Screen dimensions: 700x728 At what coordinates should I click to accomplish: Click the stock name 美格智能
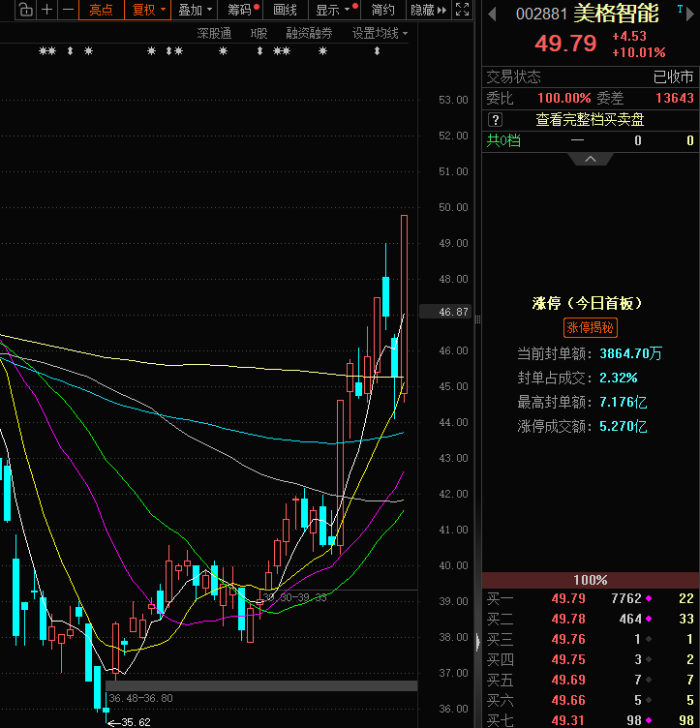(616, 14)
